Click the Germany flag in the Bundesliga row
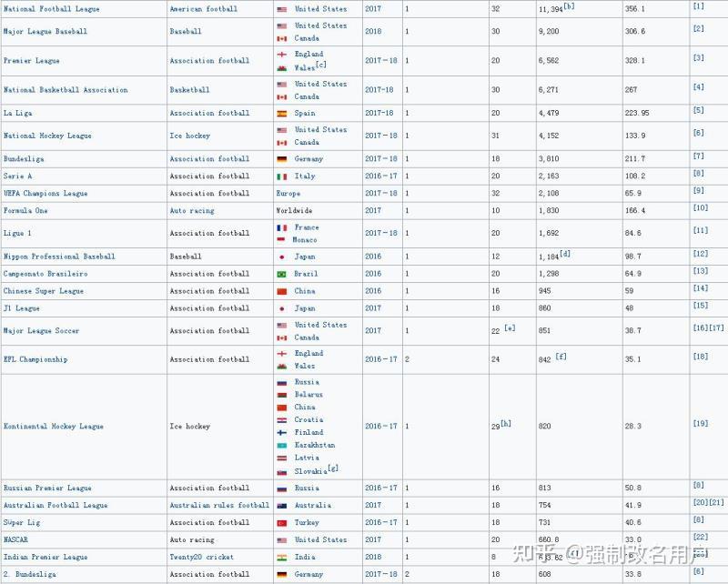This screenshot has height=584, width=728. (x=282, y=159)
